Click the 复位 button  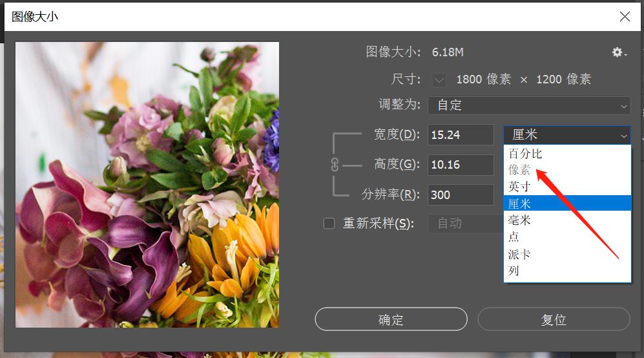554,319
